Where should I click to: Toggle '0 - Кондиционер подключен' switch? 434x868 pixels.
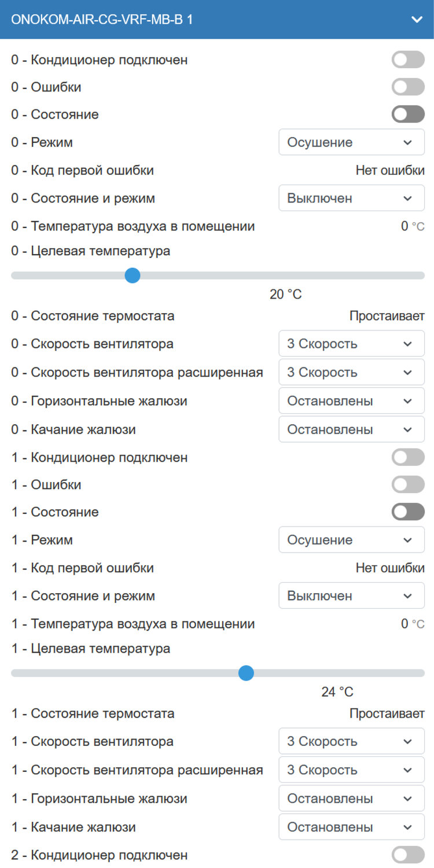point(408,60)
